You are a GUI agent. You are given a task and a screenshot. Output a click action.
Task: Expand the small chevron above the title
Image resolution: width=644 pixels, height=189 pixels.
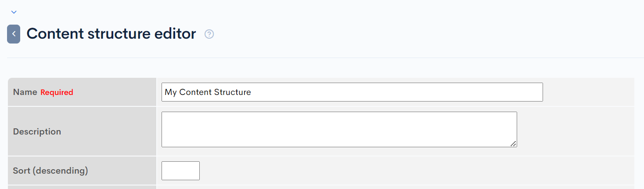coord(14,12)
